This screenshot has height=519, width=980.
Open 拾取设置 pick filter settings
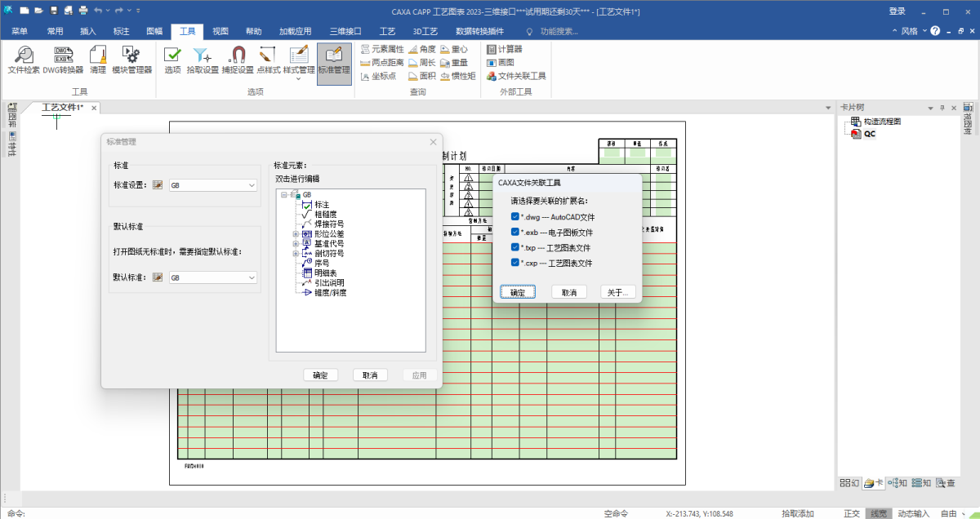(203, 60)
